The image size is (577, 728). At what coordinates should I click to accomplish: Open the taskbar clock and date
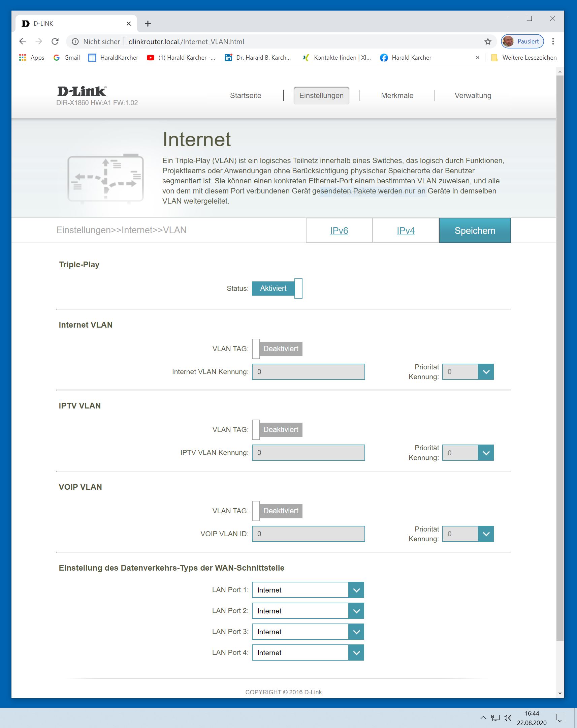click(532, 718)
